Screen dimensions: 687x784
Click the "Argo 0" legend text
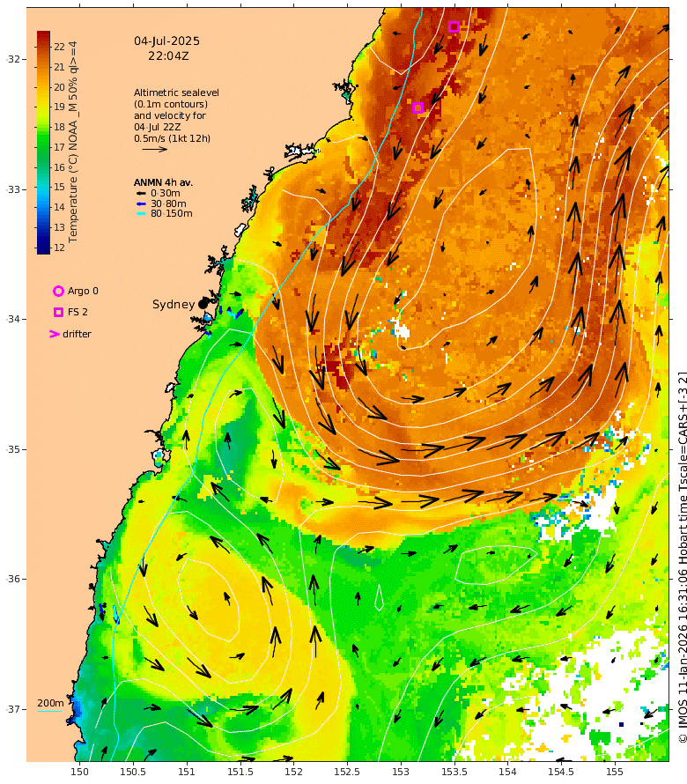pyautogui.click(x=83, y=291)
